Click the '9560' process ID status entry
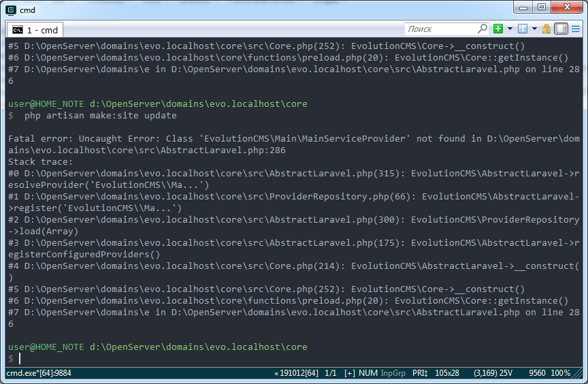This screenshot has height=384, width=588. pos(537,373)
